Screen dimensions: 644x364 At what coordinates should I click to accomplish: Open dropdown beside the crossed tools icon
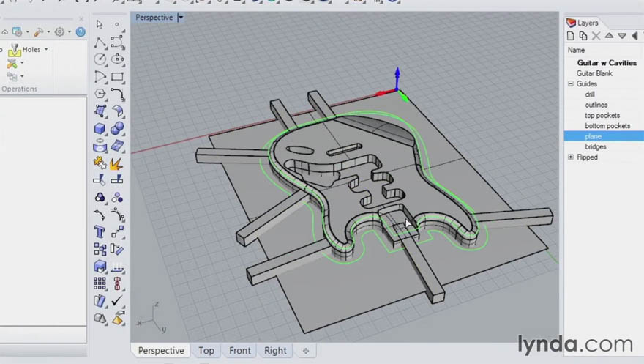click(22, 63)
